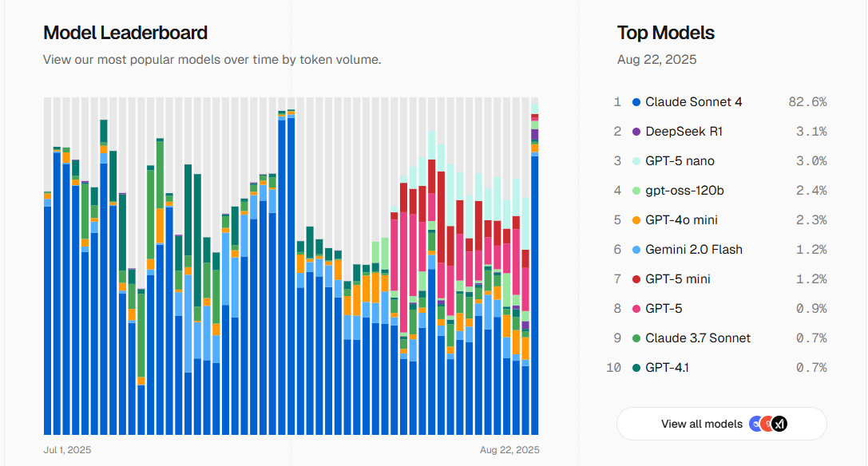The height and width of the screenshot is (466, 868).
Task: Click the black xAI logo icon
Action: 779,424
